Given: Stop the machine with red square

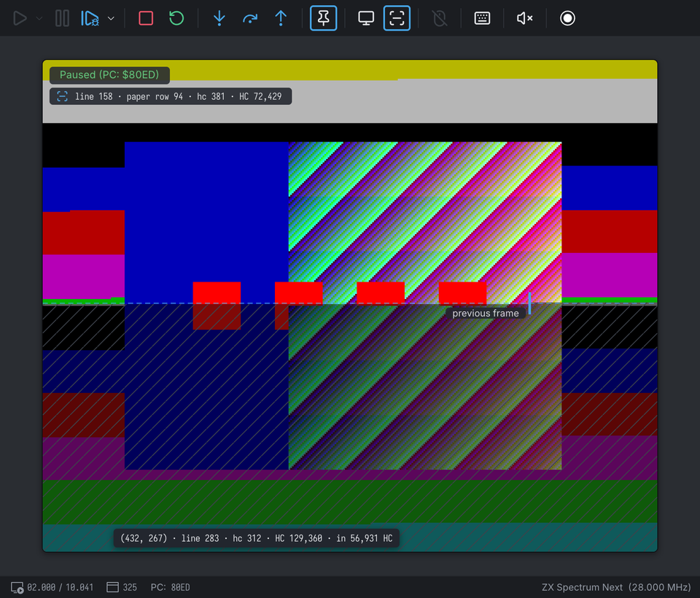Looking at the screenshot, I should point(146,18).
